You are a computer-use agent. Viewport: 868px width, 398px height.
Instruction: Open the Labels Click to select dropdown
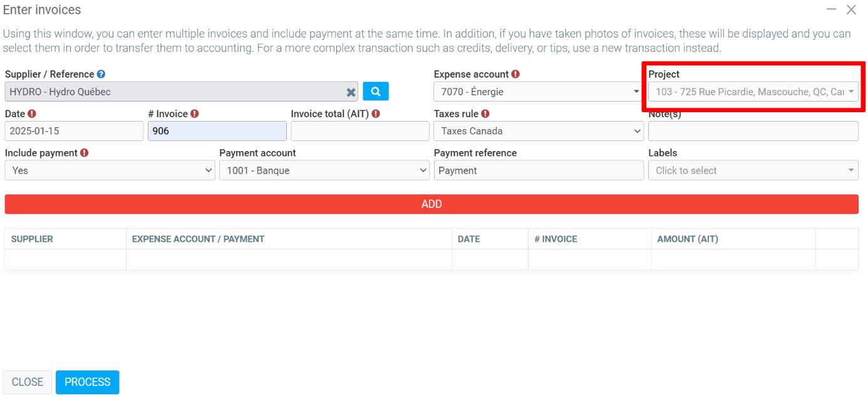tap(753, 170)
